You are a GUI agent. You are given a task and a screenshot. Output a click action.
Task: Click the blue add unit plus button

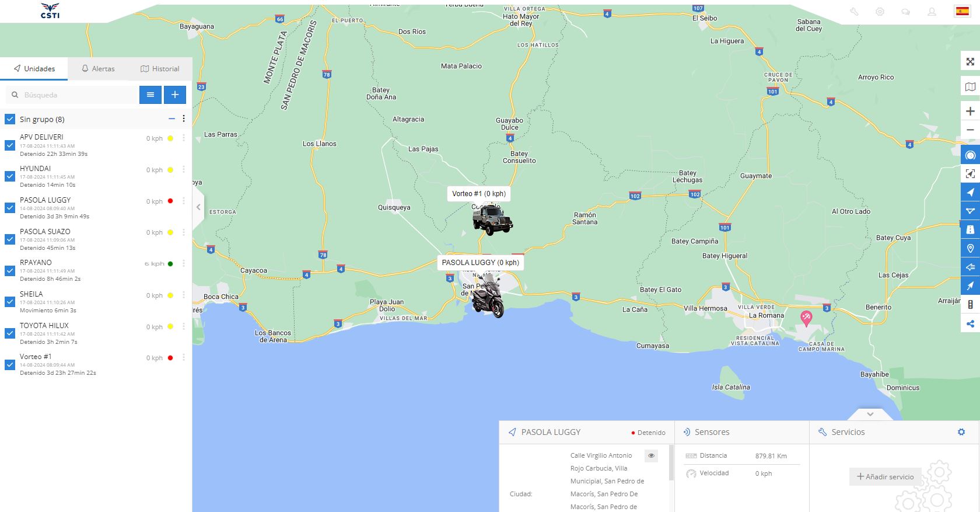point(175,95)
